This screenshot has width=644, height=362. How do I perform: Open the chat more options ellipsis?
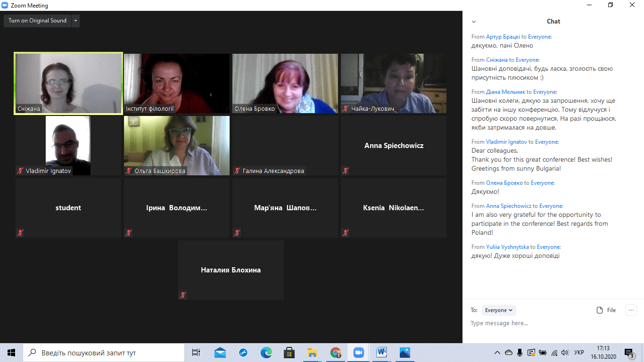[631, 310]
